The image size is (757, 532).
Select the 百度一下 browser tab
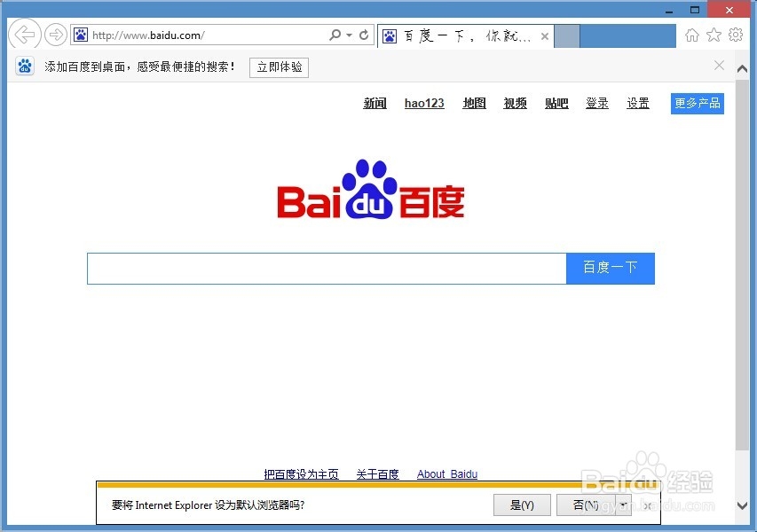coord(465,35)
